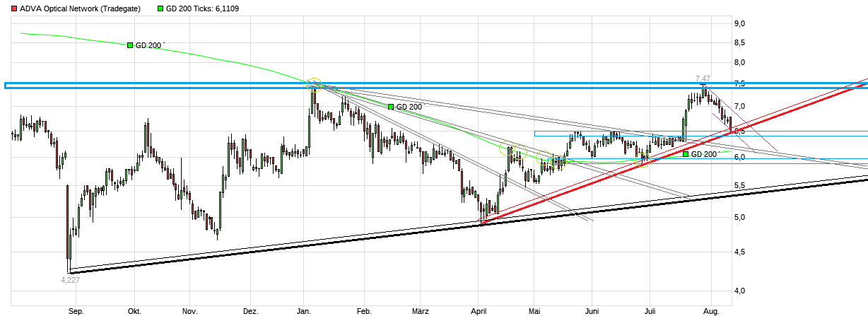This screenshot has width=868, height=333.
Task: Click the GD 200 marker near October
Action: (x=147, y=45)
